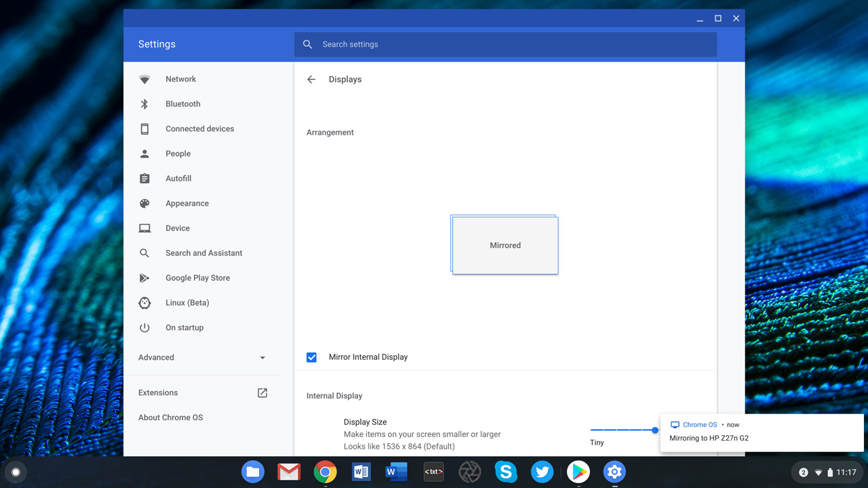The width and height of the screenshot is (868, 488).
Task: Uncheck Mirror Internal Display checkbox
Action: click(x=311, y=357)
